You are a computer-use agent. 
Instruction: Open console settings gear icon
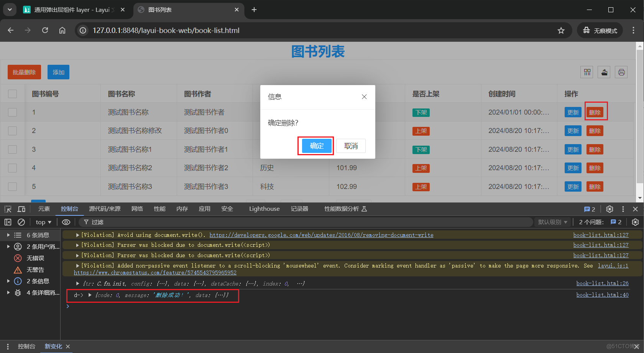(x=635, y=222)
